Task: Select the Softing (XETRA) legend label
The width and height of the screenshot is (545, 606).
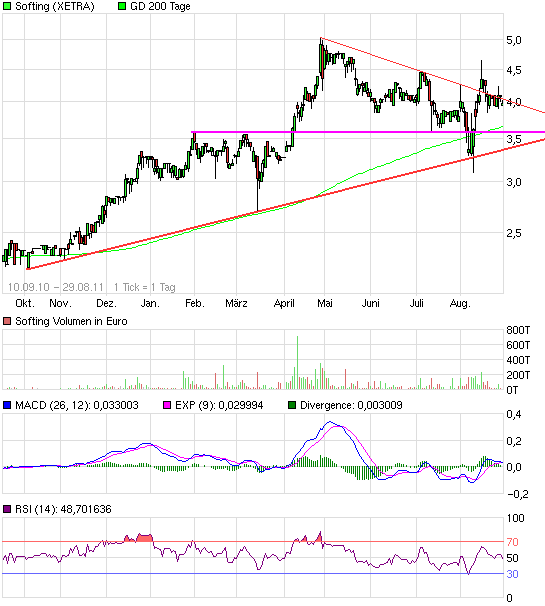Action: [54, 7]
